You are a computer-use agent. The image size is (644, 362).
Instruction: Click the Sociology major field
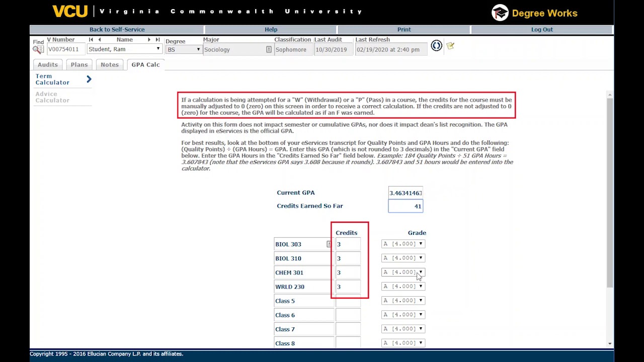click(x=238, y=49)
